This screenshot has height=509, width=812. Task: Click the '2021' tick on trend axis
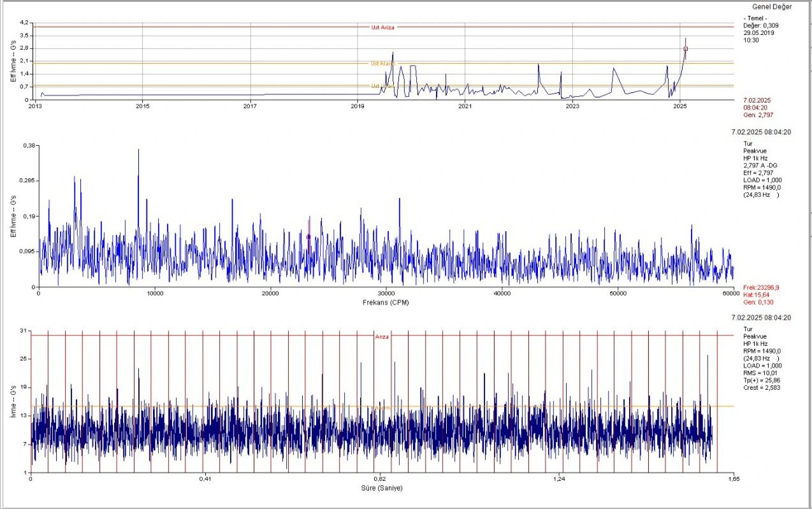coord(465,106)
